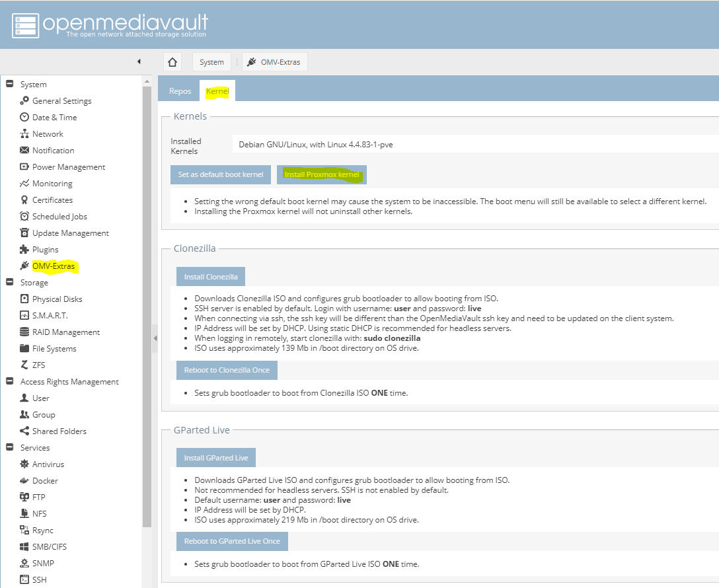The height and width of the screenshot is (588, 719).
Task: Click Reboot to Clonezilla Once
Action: (227, 370)
